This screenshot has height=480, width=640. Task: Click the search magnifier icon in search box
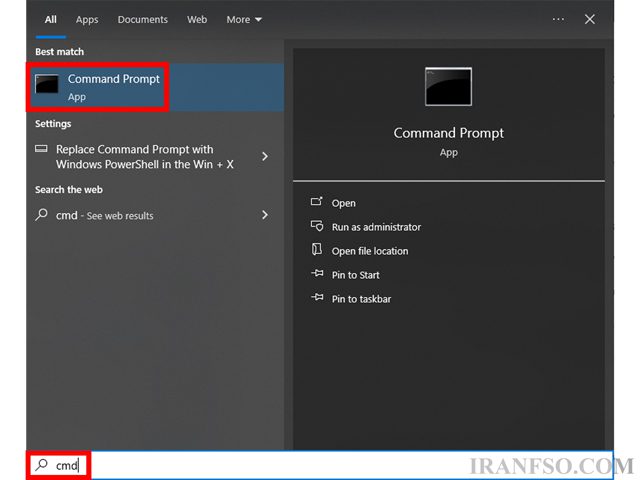tap(41, 464)
